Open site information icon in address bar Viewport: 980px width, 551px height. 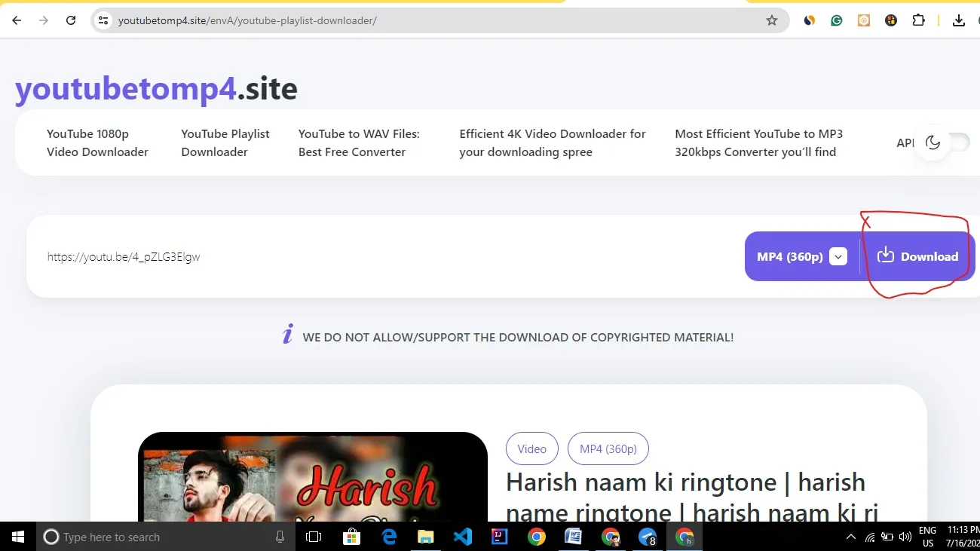pyautogui.click(x=103, y=20)
